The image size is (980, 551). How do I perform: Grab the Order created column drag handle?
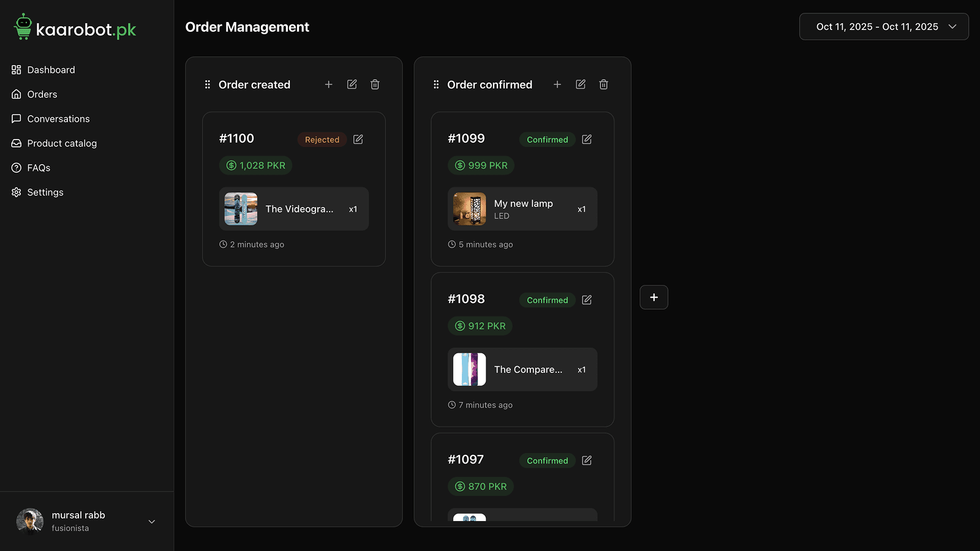coord(208,84)
